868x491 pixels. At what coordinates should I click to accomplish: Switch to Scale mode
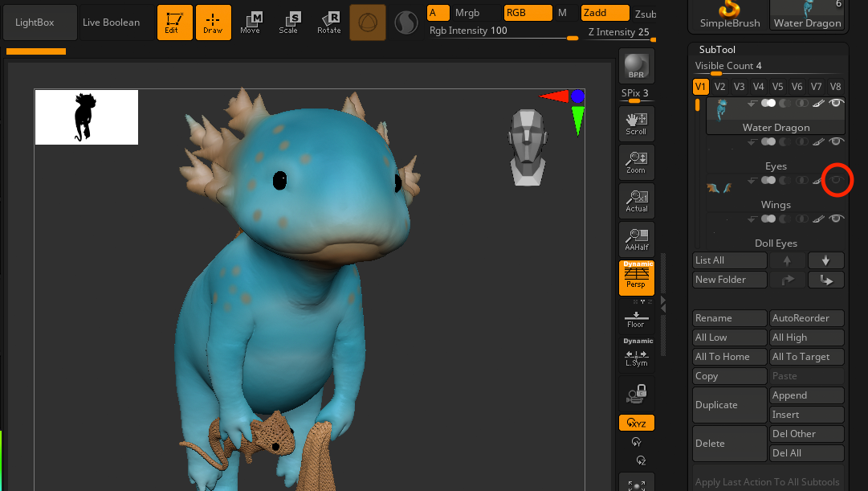[288, 23]
